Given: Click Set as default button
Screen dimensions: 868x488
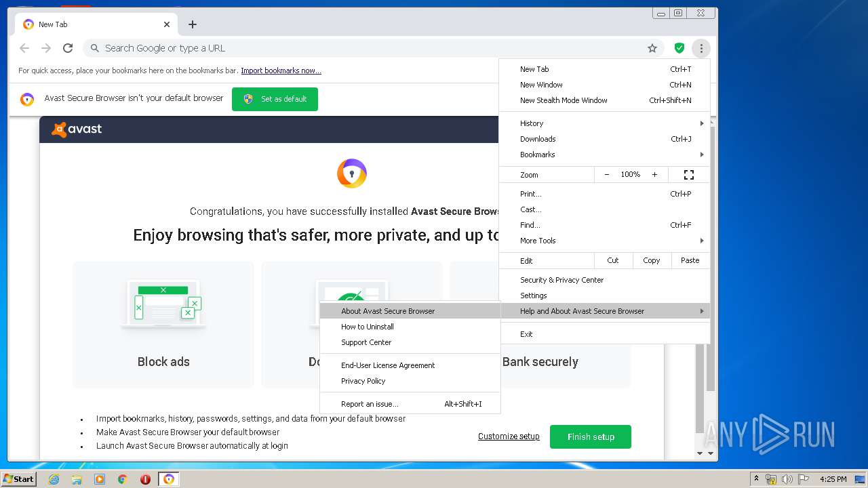Looking at the screenshot, I should (275, 99).
